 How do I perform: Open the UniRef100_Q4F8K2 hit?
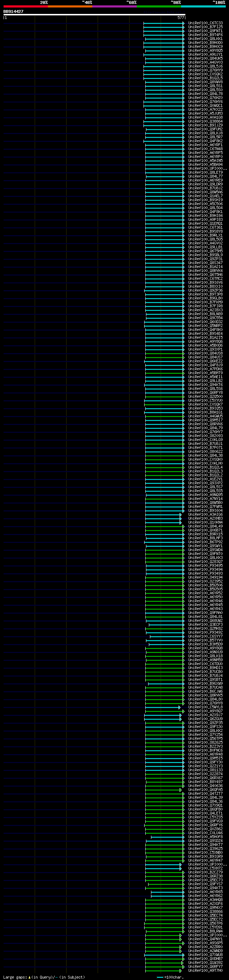pos(205,141)
